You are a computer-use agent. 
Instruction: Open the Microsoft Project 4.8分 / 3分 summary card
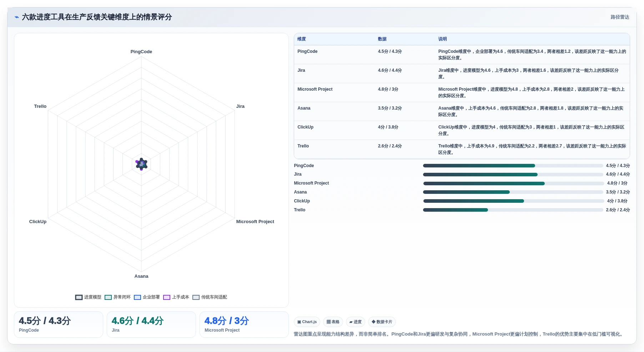click(x=244, y=325)
